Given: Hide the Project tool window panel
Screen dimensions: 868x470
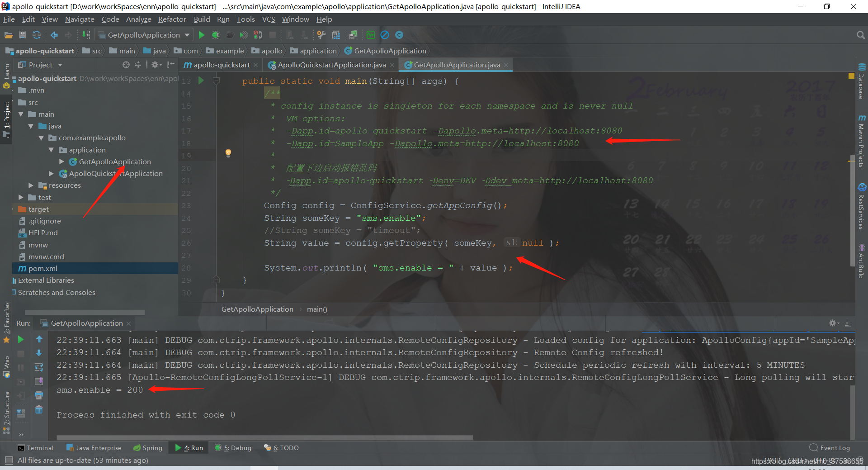Looking at the screenshot, I should pos(170,65).
